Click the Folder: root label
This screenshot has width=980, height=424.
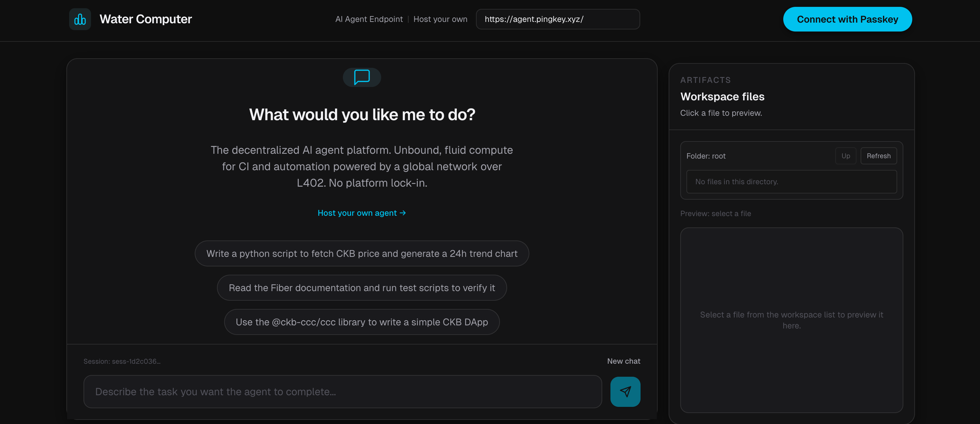point(706,156)
